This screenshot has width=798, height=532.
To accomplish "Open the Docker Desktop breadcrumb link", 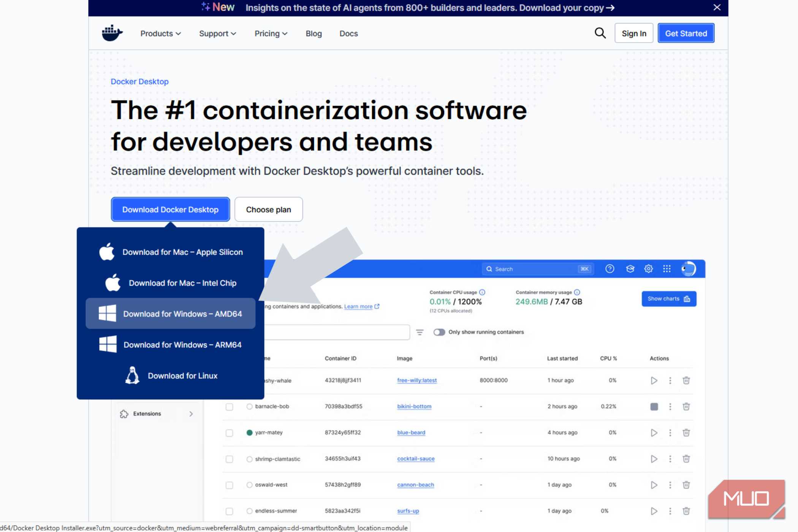I will (139, 82).
